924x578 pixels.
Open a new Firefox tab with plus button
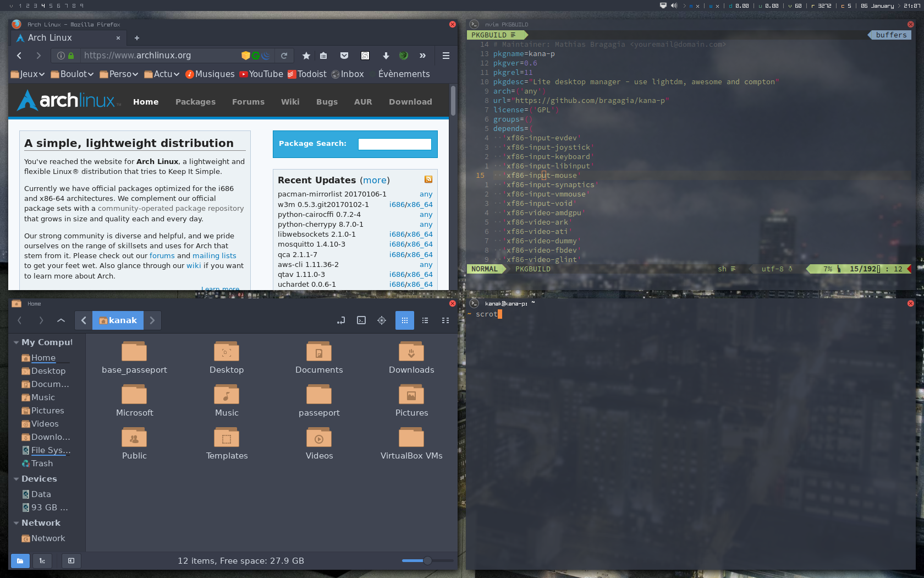click(137, 38)
